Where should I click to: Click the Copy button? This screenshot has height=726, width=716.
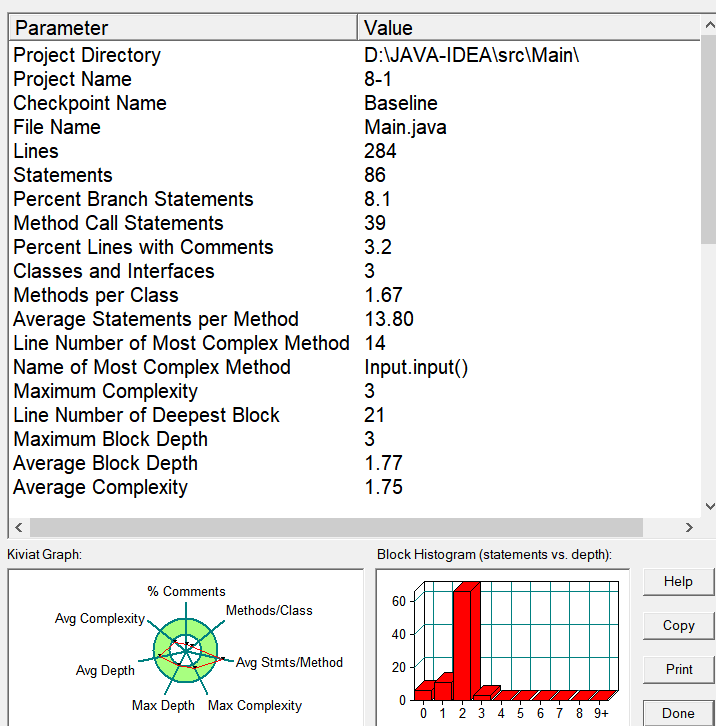click(x=678, y=626)
